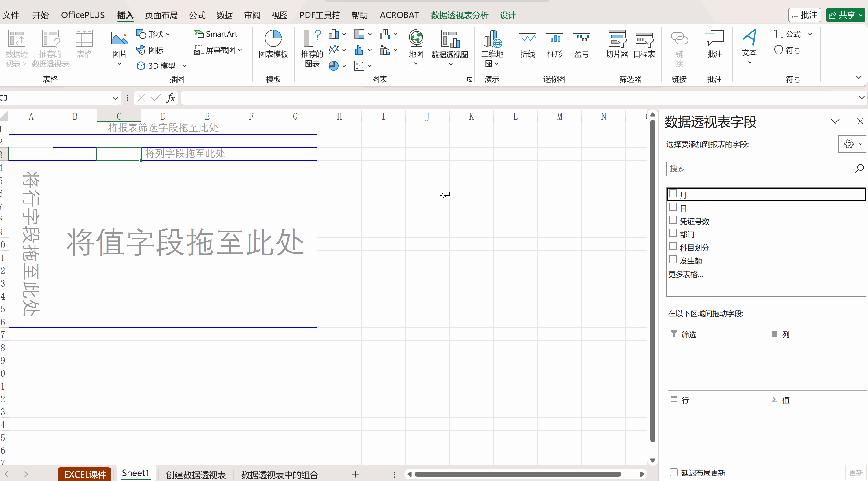Image resolution: width=868 pixels, height=481 pixels.
Task: Click the 更多表格... link
Action: (x=685, y=274)
